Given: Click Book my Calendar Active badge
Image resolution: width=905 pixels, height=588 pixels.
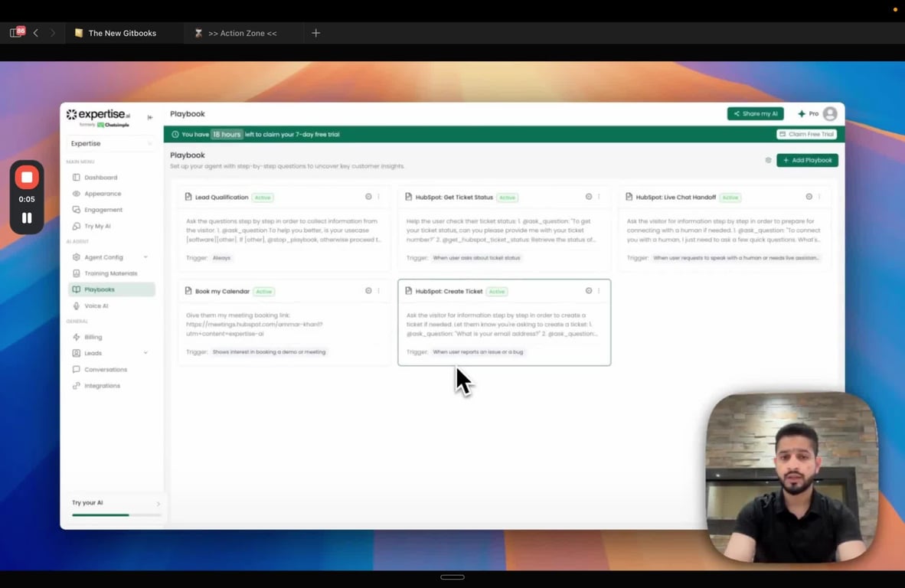Looking at the screenshot, I should click(x=263, y=292).
